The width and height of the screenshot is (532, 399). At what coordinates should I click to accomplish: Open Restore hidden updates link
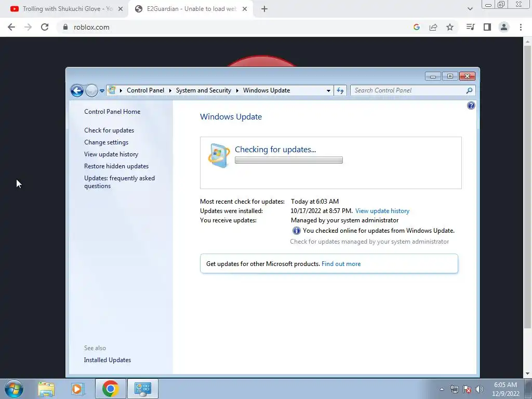click(116, 166)
